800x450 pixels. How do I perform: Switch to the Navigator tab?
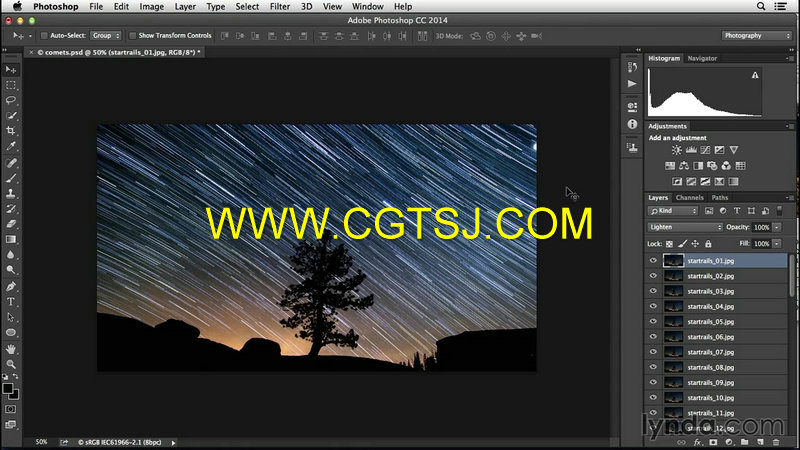click(702, 58)
